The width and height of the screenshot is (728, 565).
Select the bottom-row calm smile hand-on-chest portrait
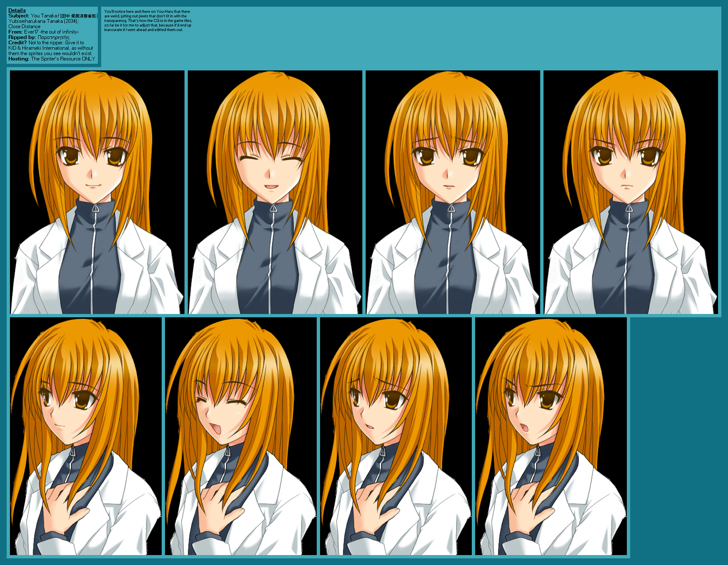click(86, 436)
